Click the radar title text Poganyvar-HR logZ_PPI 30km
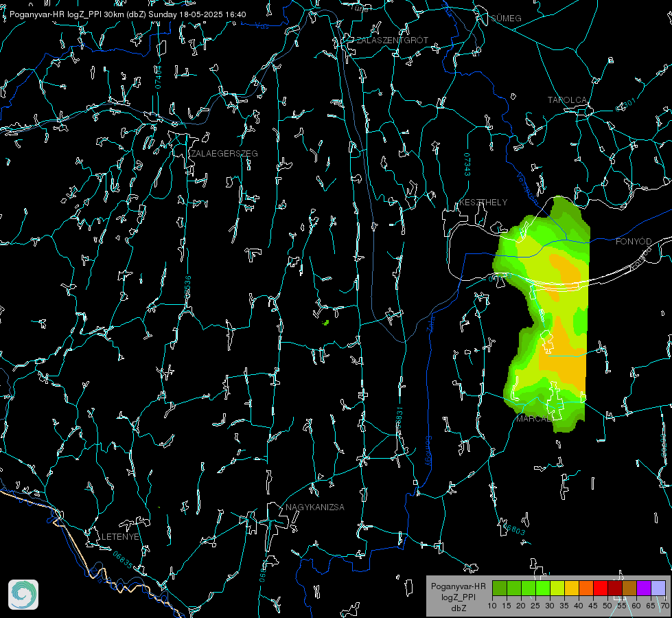 (x=66, y=14)
